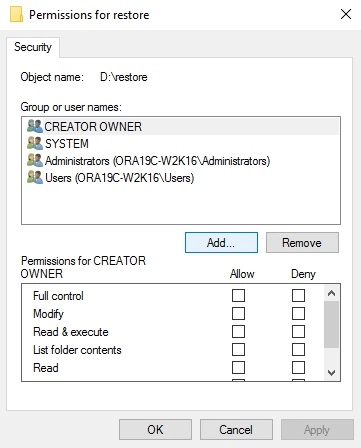Check Deny for List folder contents

point(298,350)
